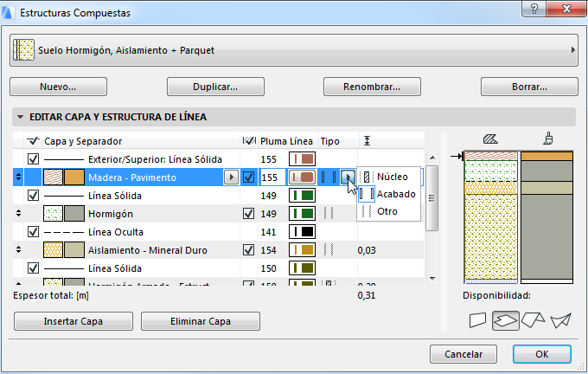
Task: Click the type icon in Aislamiento - Mineral Duro row
Action: pyautogui.click(x=329, y=250)
